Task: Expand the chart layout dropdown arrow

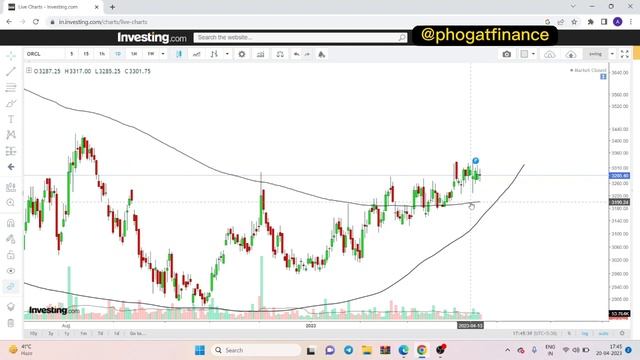Action: [533, 54]
